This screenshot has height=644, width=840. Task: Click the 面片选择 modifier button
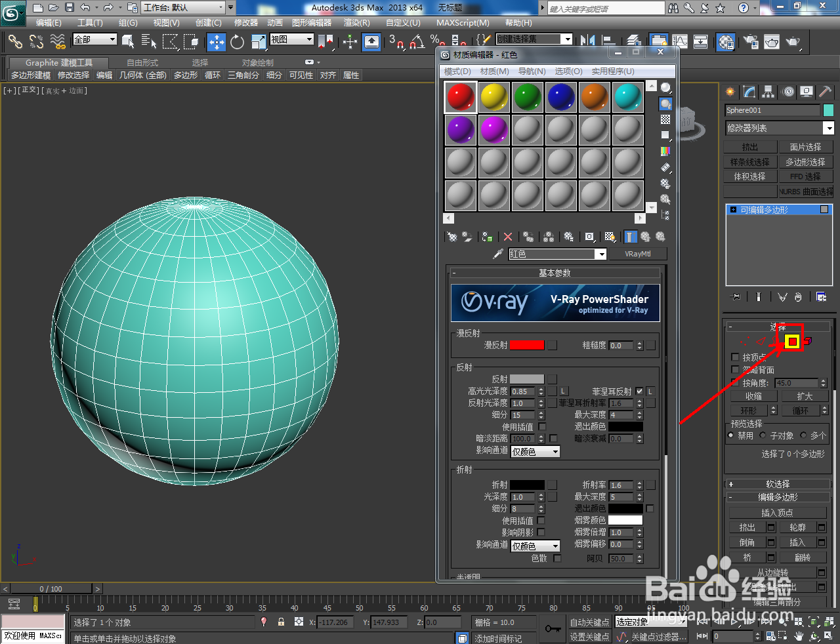pos(805,148)
